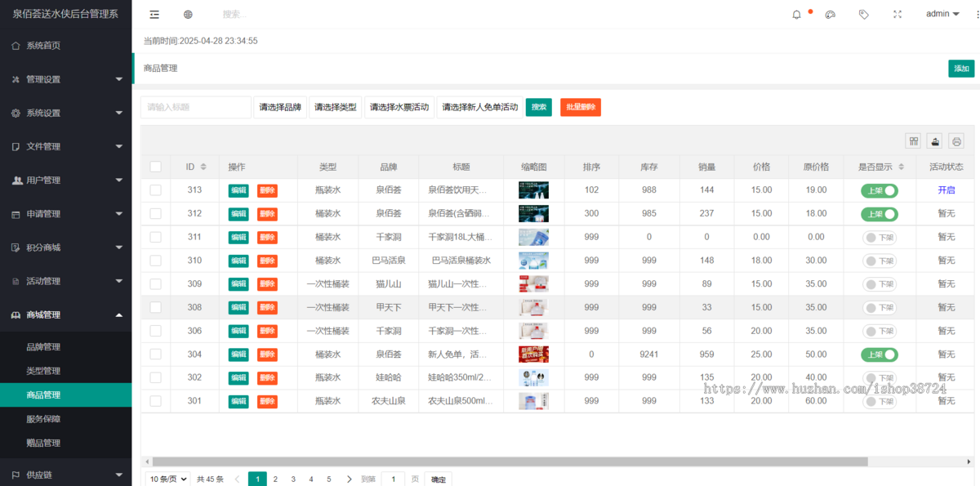Screen dimensions: 980x486
Task: Click the 批量删除 batch delete button
Action: [x=581, y=107]
